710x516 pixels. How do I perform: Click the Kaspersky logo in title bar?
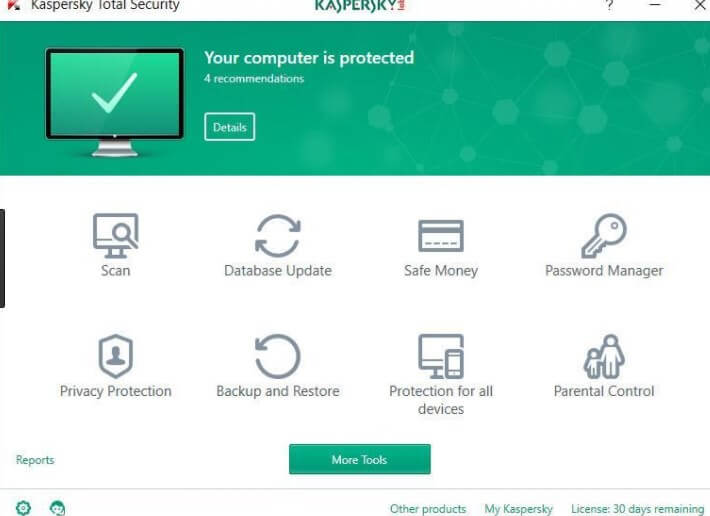click(x=360, y=5)
